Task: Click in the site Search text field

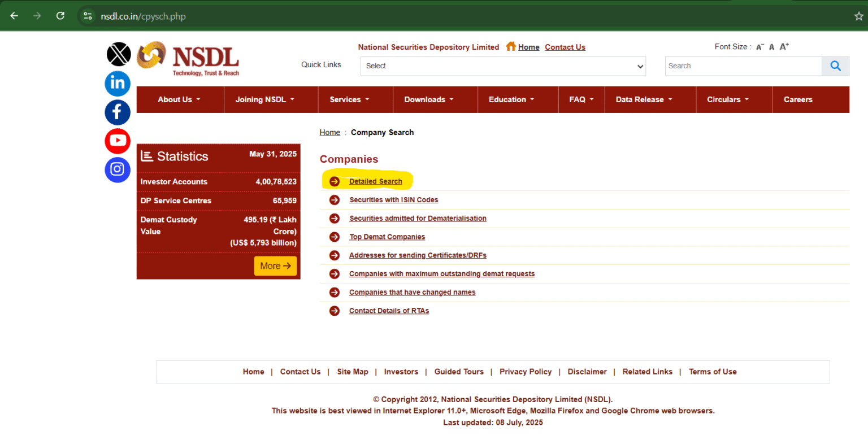Action: pos(743,66)
